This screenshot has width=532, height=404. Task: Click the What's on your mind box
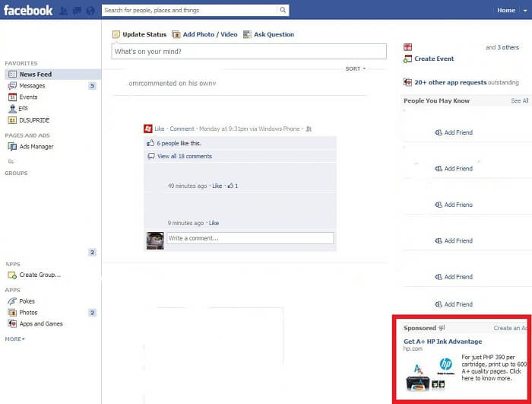click(249, 51)
